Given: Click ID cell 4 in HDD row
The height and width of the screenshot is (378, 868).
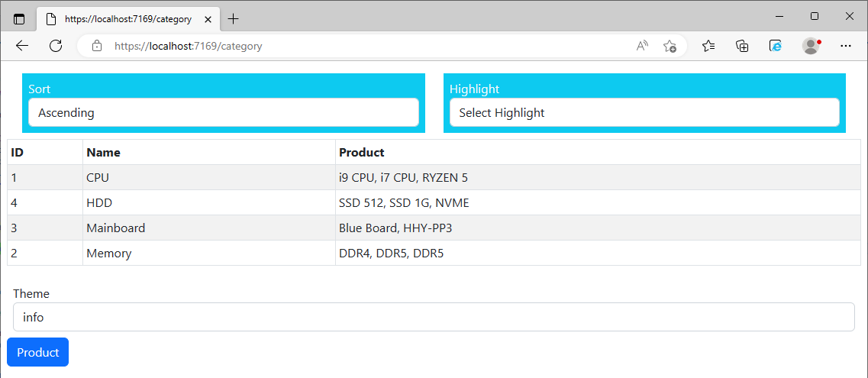Looking at the screenshot, I should click(x=45, y=202).
